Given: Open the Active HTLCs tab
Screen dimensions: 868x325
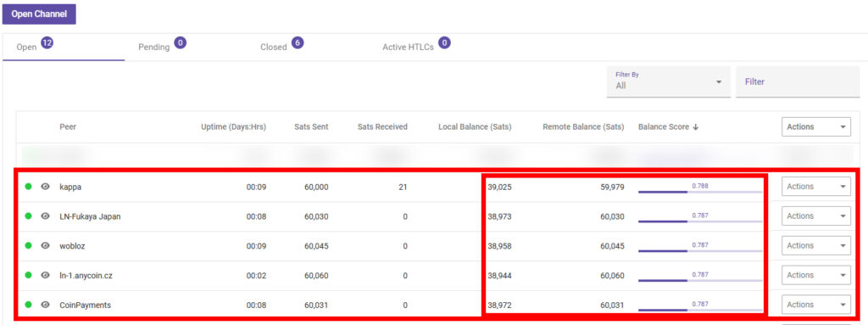Looking at the screenshot, I should pyautogui.click(x=408, y=48).
